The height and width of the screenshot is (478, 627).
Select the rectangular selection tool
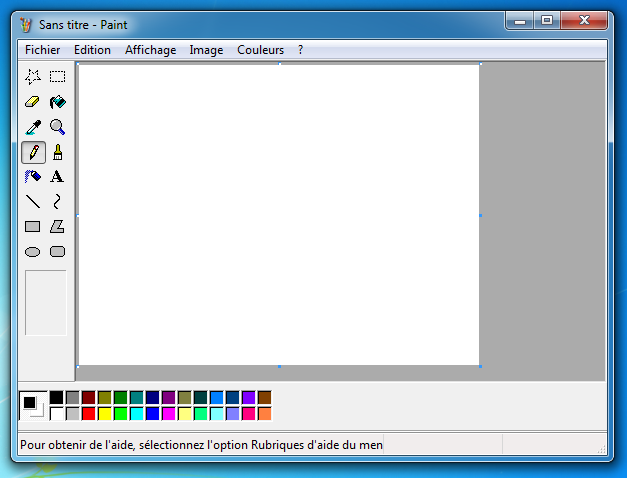pyautogui.click(x=58, y=77)
